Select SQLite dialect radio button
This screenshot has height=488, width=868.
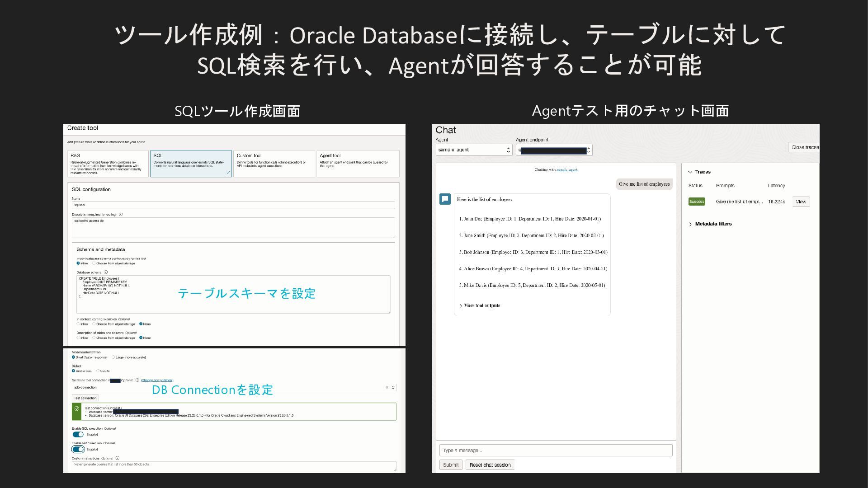pyautogui.click(x=98, y=371)
